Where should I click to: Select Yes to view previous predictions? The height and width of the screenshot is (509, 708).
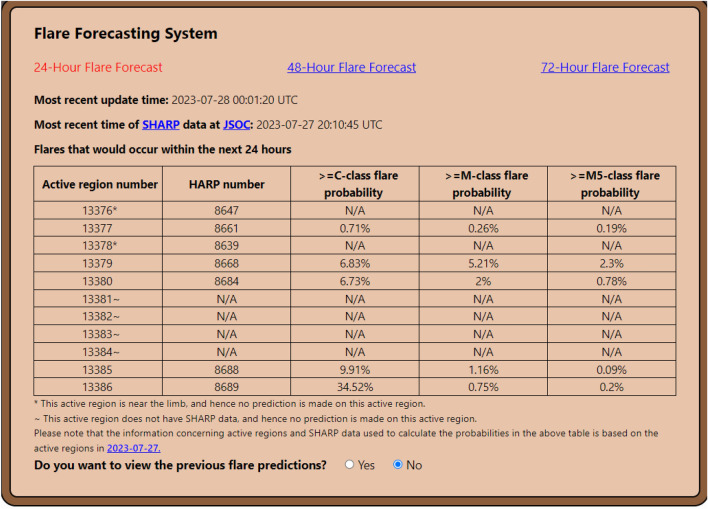[349, 464]
